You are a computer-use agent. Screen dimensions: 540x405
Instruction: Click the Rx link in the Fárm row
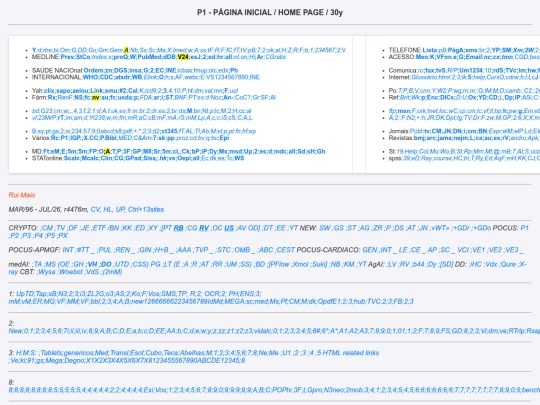click(51, 97)
